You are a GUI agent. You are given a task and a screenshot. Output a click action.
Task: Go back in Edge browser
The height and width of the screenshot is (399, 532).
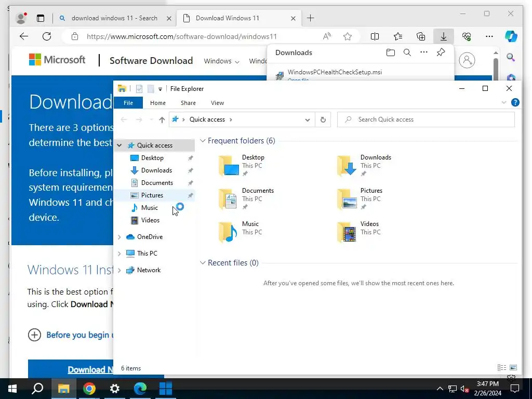tap(24, 36)
